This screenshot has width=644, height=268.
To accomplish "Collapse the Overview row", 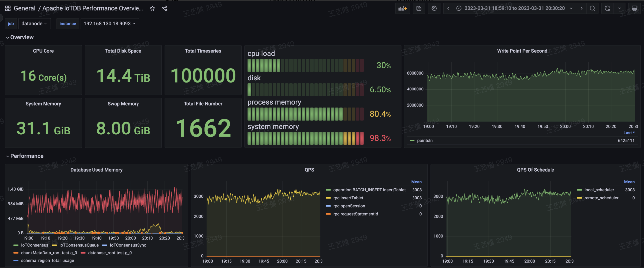I will tap(21, 38).
